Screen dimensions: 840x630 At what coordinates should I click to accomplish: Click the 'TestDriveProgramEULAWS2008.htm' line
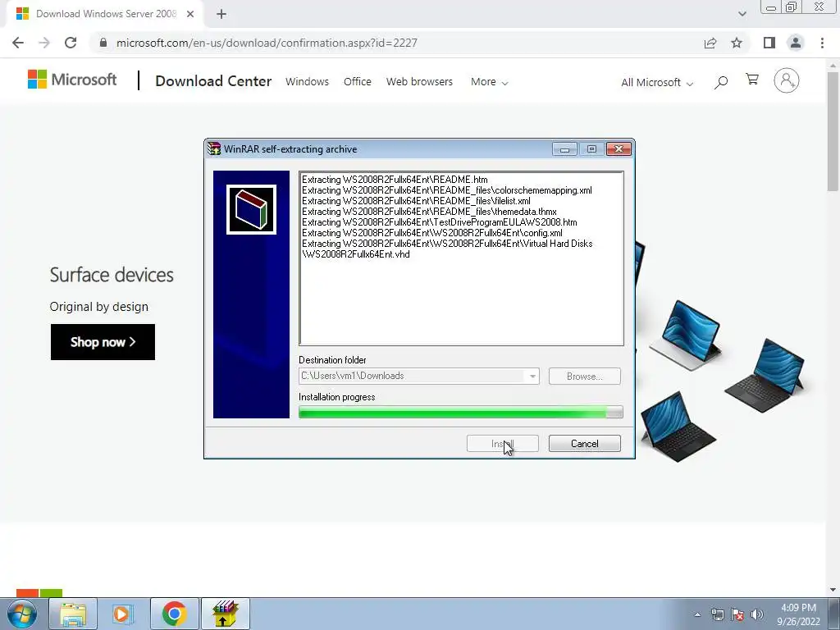click(440, 222)
